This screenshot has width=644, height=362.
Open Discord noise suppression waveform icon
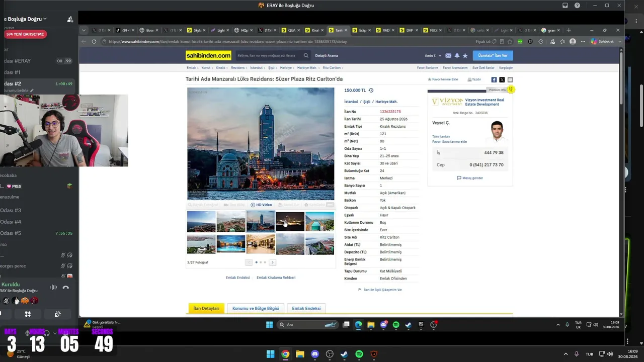pyautogui.click(x=53, y=287)
